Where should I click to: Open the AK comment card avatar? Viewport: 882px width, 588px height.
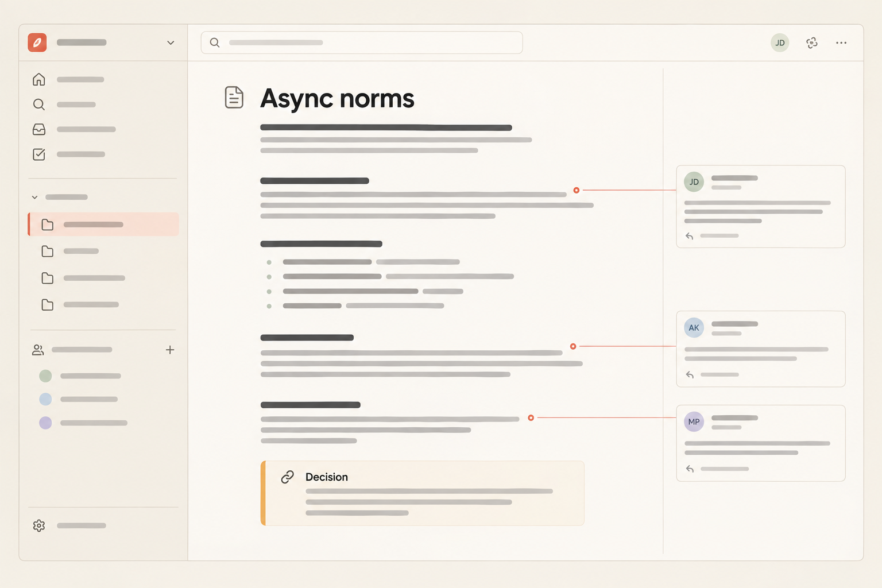pos(694,328)
